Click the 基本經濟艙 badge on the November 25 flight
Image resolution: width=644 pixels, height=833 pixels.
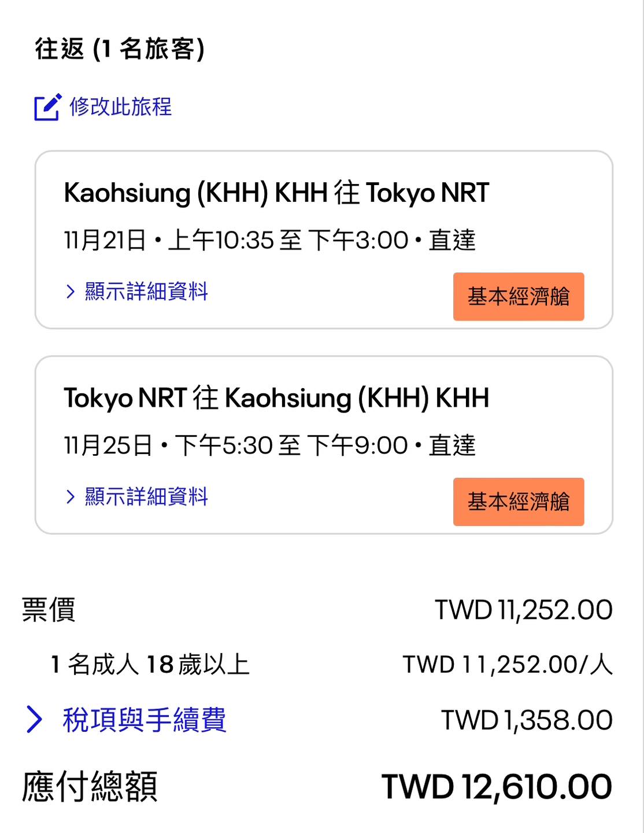tap(518, 502)
